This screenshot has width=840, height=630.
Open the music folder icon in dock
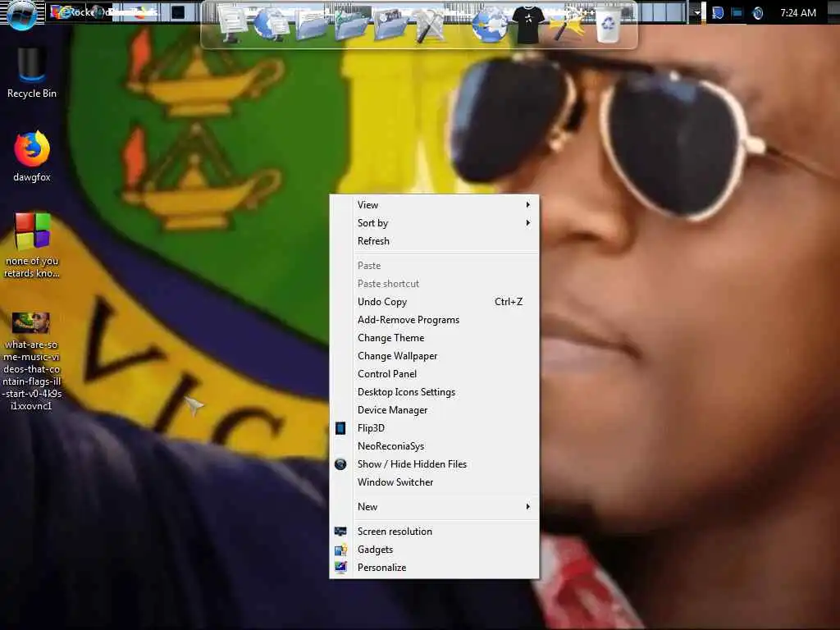(x=351, y=24)
